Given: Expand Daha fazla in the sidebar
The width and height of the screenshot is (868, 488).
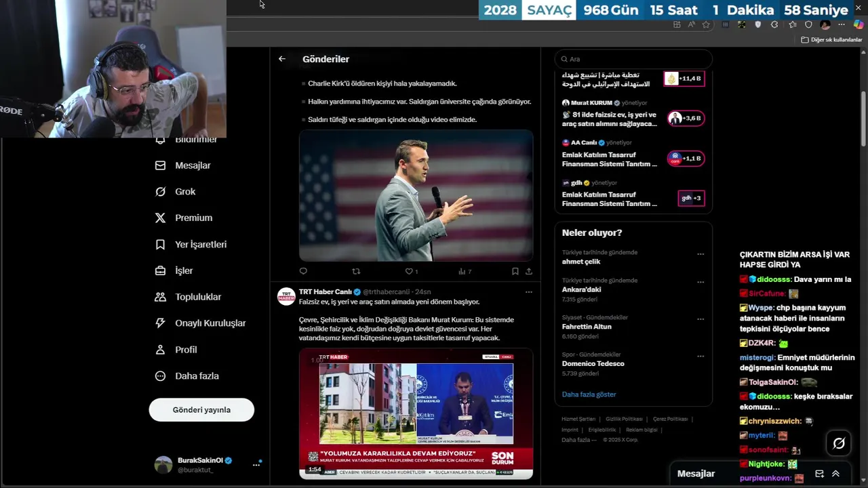Looking at the screenshot, I should tap(186, 376).
